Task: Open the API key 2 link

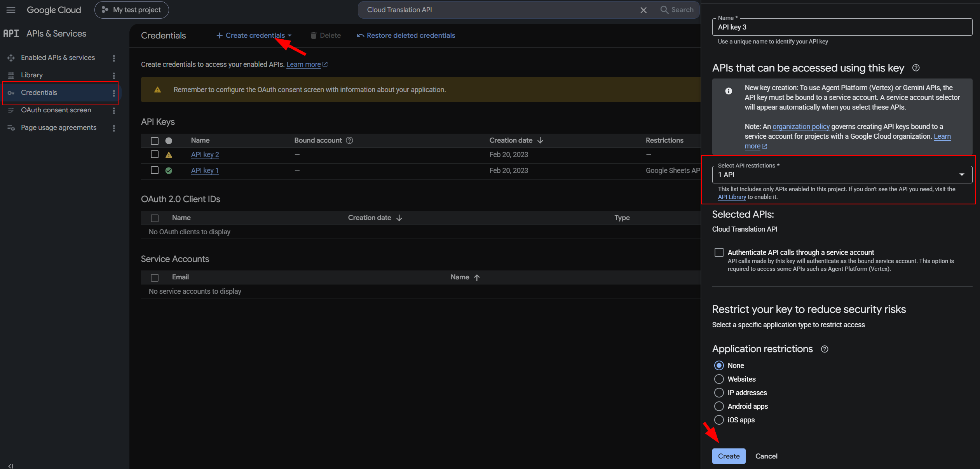Action: click(x=205, y=155)
